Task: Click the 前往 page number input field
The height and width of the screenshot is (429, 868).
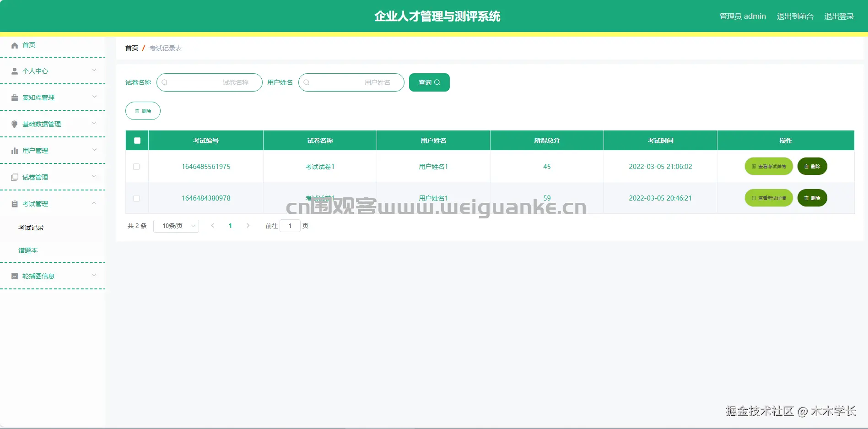Action: 290,226
